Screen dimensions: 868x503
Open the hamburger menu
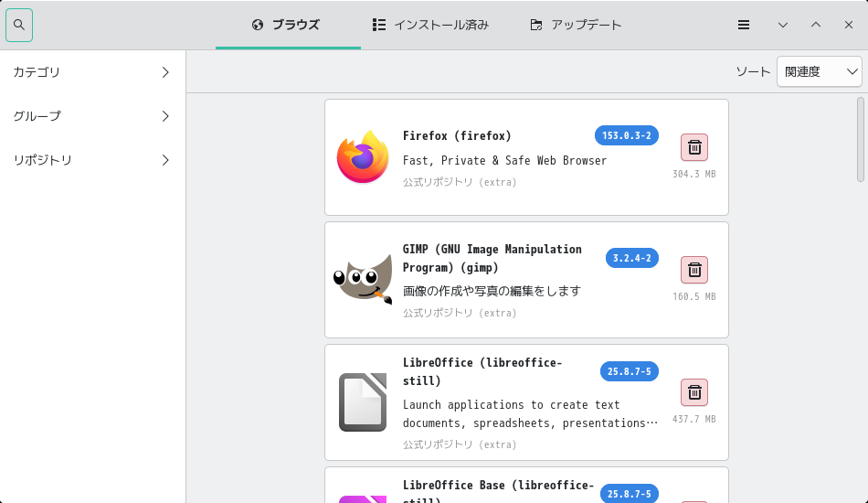[x=744, y=25]
